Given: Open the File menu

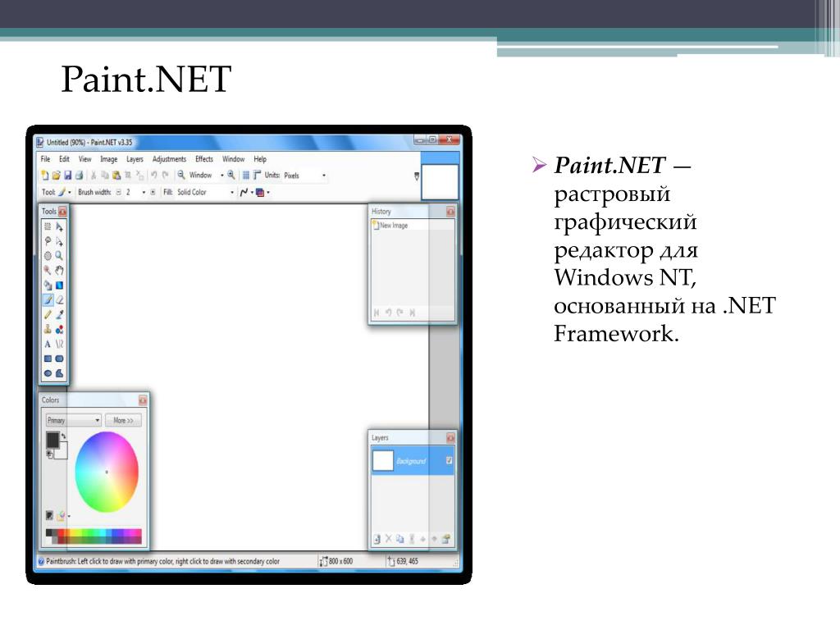Looking at the screenshot, I should 46,159.
